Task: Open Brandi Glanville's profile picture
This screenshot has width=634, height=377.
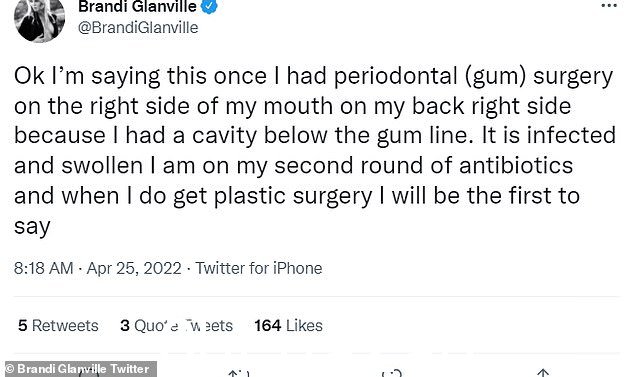Action: pos(39,18)
